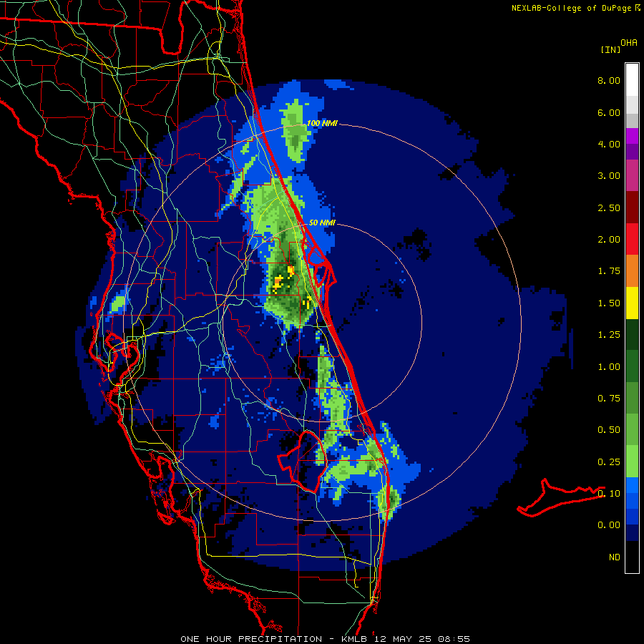Image resolution: width=644 pixels, height=644 pixels.
Task: Click the KMLB station identifier
Action: (x=355, y=639)
